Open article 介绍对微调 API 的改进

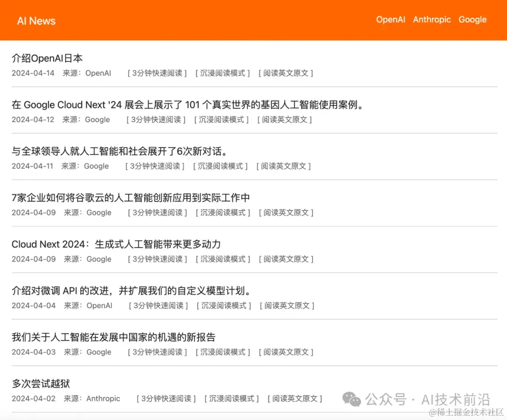pos(131,290)
